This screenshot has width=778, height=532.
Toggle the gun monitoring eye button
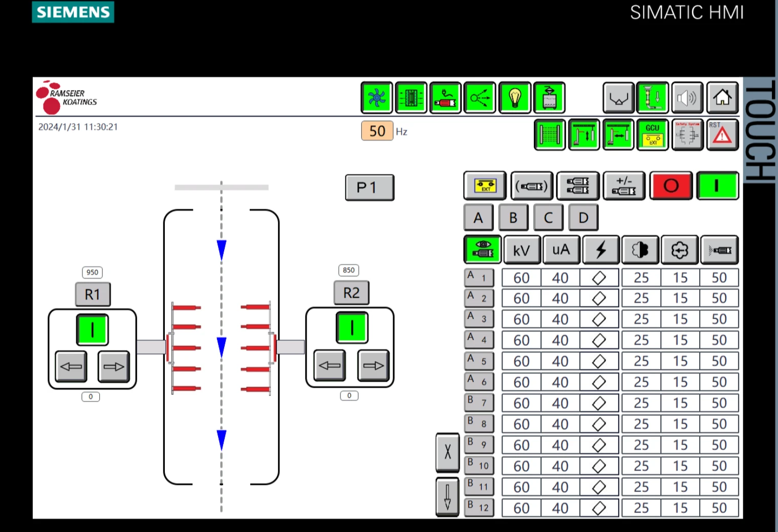(482, 249)
